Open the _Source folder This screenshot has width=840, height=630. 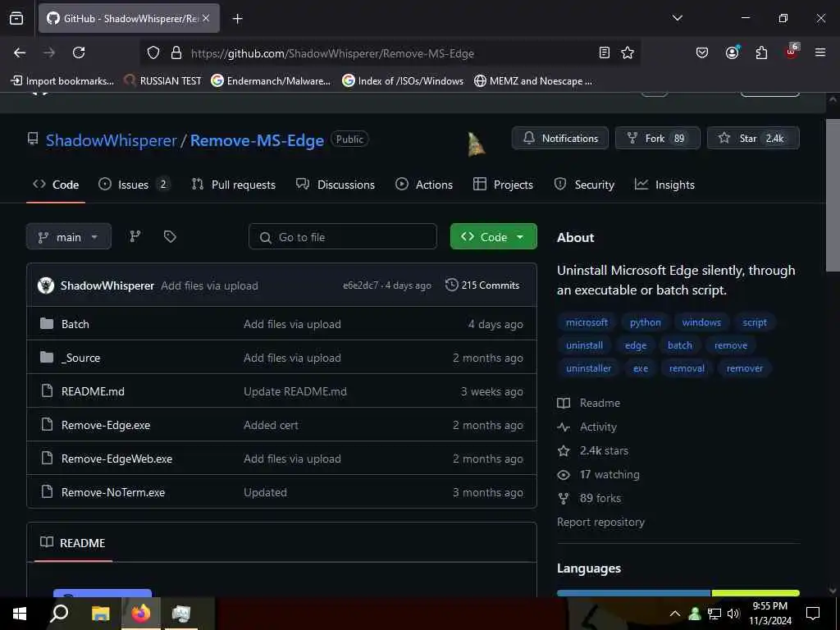pos(80,358)
